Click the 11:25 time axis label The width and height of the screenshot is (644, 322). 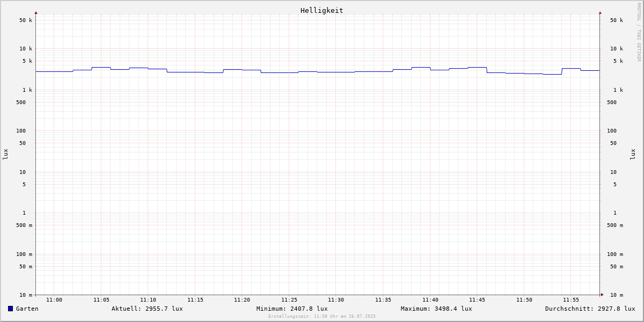point(289,300)
